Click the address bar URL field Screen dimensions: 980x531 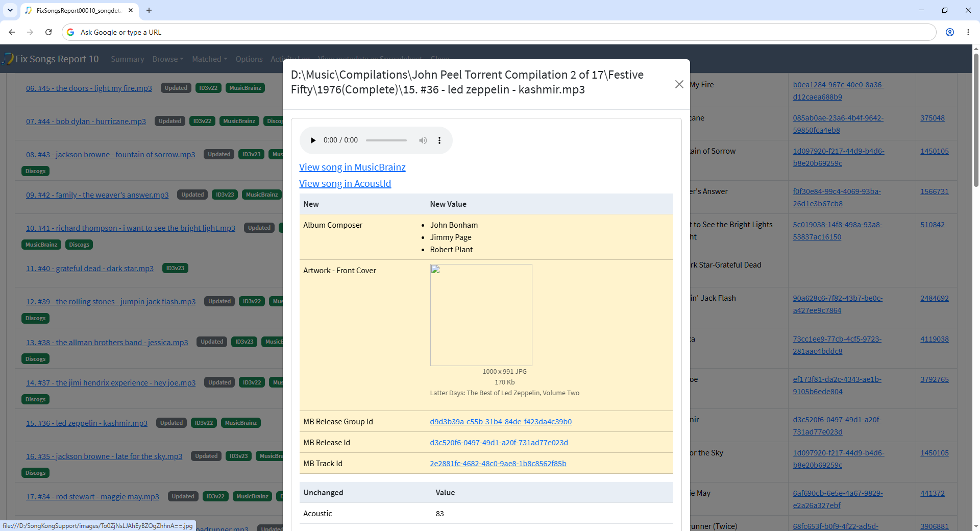click(x=500, y=32)
